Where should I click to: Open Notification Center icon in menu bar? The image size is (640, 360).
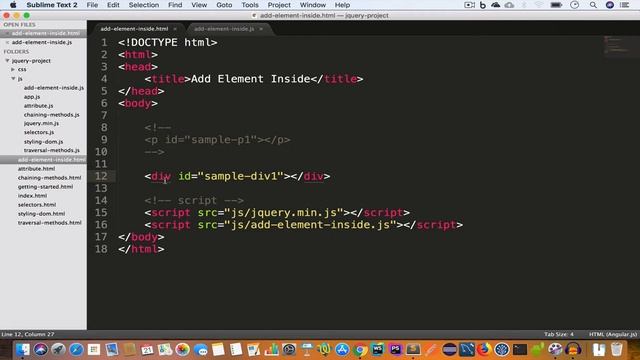pos(624,5)
